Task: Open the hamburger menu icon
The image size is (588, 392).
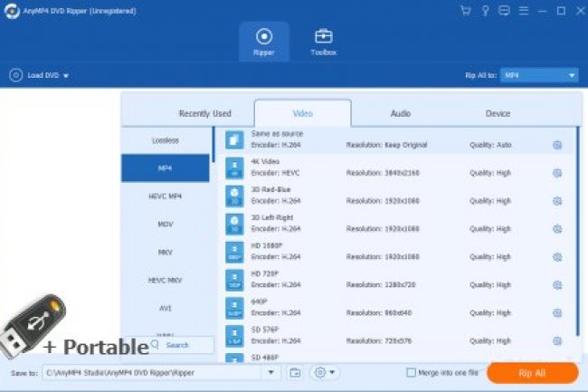Action: click(524, 11)
